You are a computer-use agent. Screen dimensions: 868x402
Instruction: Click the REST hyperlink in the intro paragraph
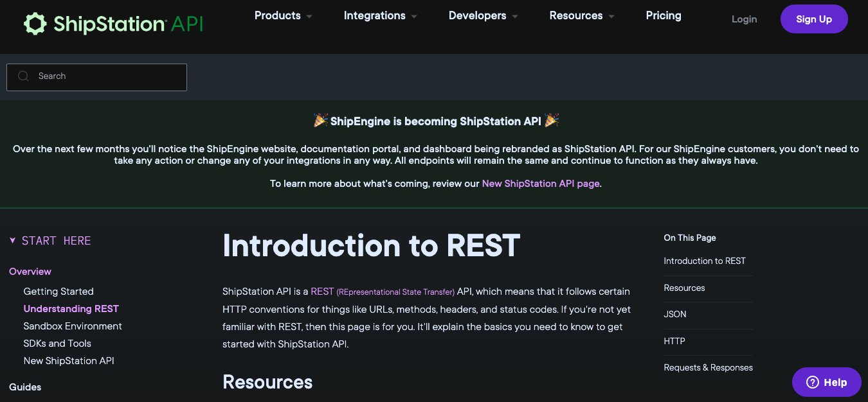[x=322, y=292]
